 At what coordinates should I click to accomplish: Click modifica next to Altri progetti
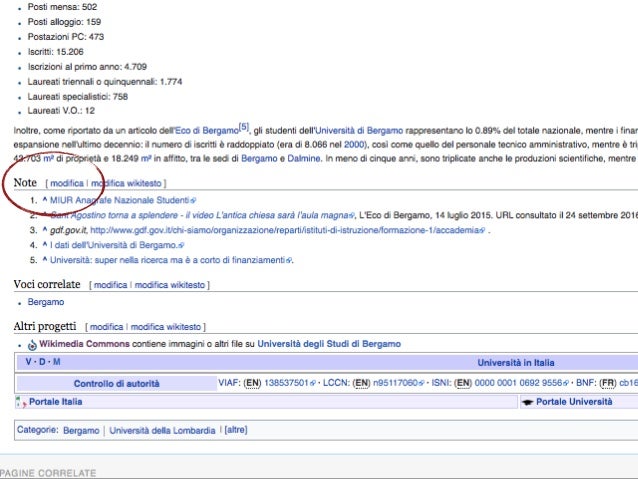(x=107, y=327)
